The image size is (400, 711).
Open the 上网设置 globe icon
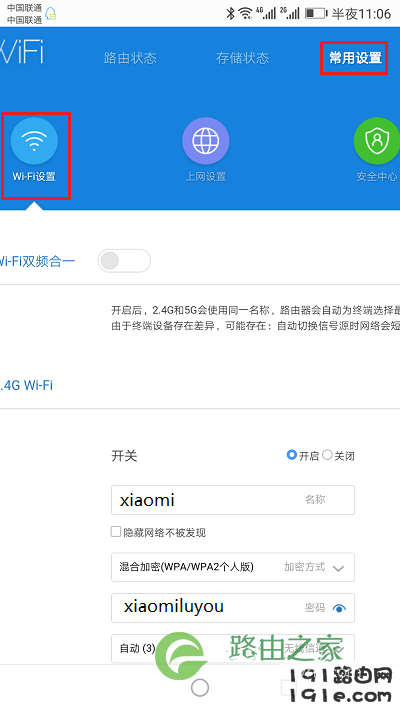205,141
